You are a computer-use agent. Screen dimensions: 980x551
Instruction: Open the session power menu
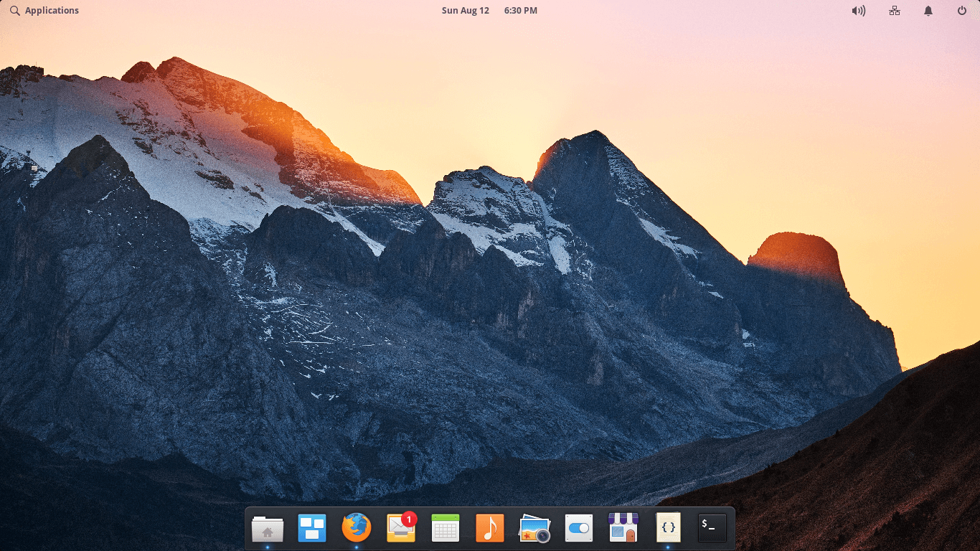point(962,11)
